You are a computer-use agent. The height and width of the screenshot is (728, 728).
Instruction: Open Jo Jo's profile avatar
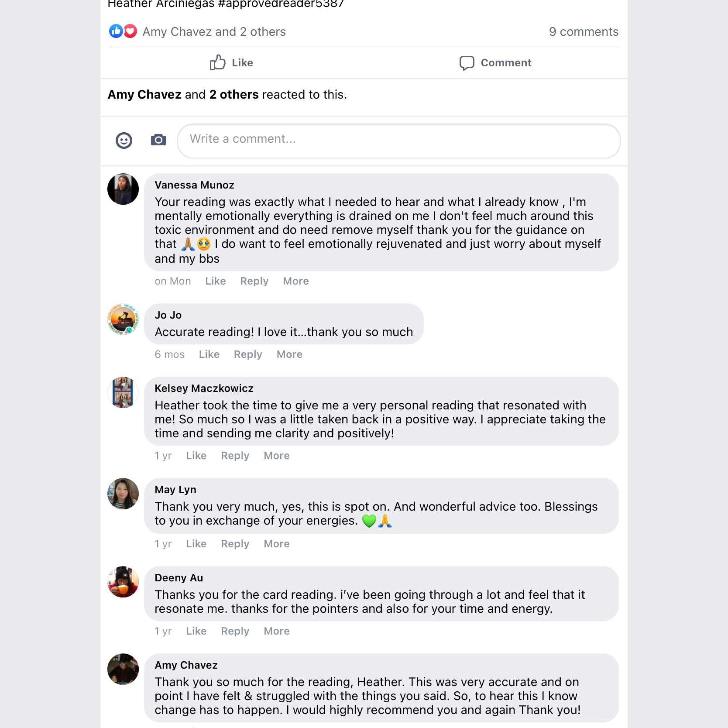[123, 319]
